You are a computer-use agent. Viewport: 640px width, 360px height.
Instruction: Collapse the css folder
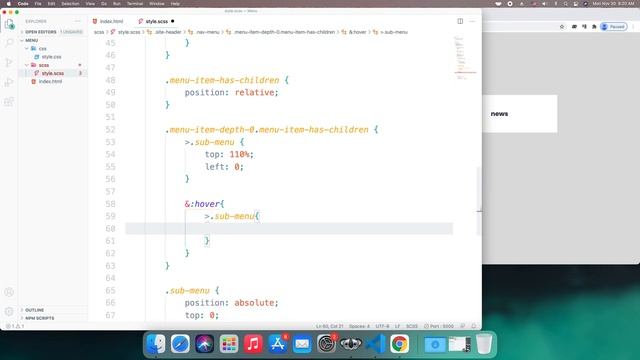(x=53, y=49)
